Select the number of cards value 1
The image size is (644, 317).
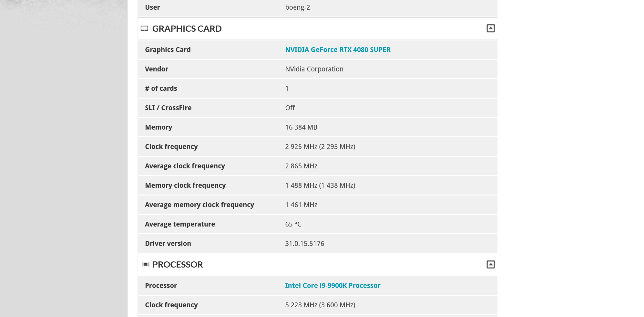pyautogui.click(x=287, y=89)
